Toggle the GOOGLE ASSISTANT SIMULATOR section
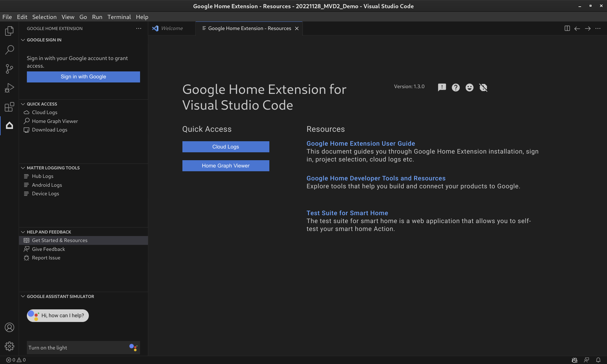The image size is (607, 364). pyautogui.click(x=22, y=296)
